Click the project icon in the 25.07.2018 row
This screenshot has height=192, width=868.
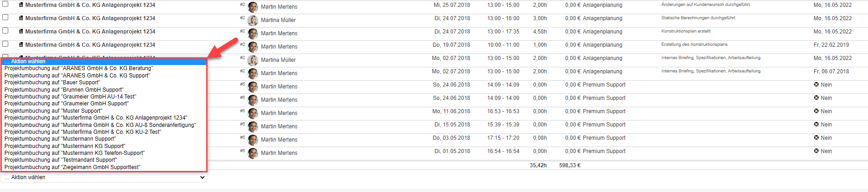pos(21,5)
